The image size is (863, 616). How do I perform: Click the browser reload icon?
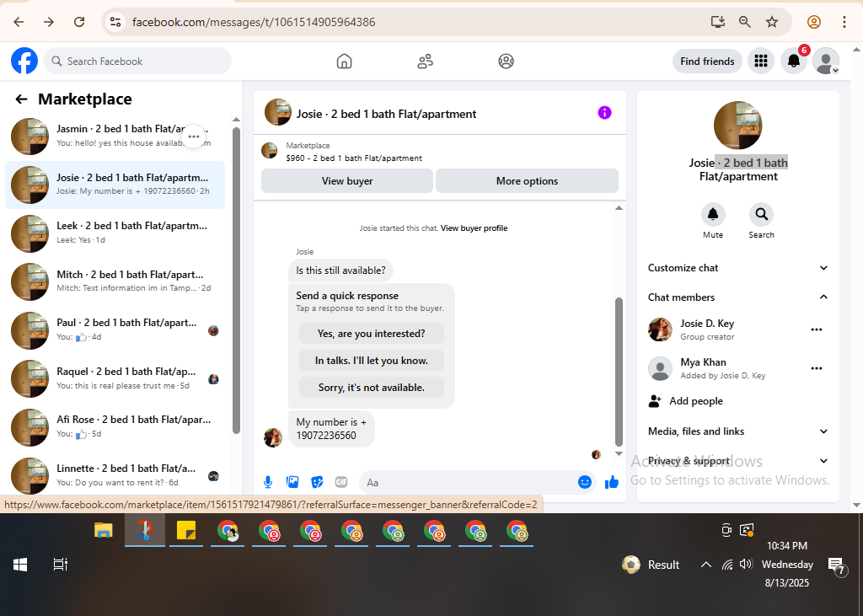point(79,22)
